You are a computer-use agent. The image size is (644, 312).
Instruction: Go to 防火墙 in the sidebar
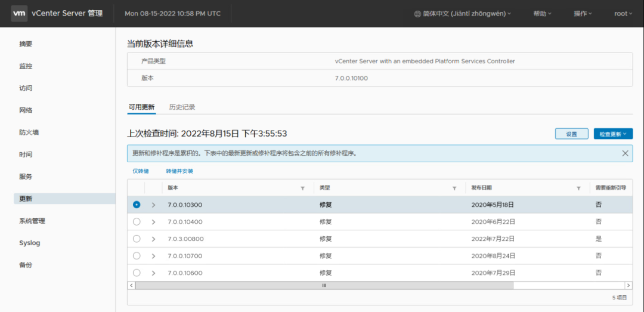[x=29, y=132]
